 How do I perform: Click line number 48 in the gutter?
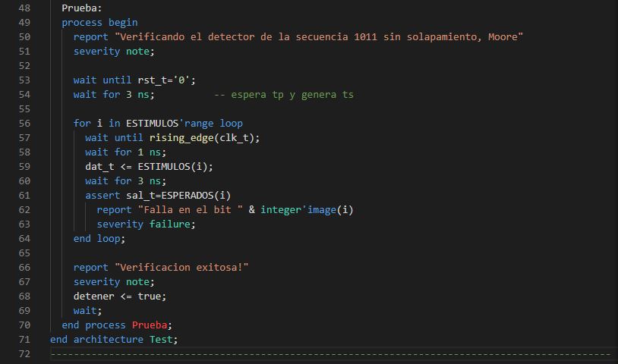[23, 8]
